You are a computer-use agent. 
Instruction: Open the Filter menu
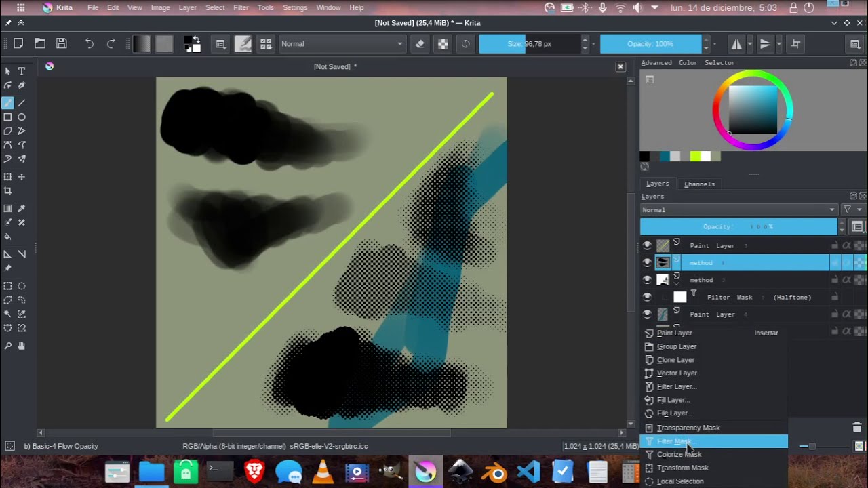pyautogui.click(x=241, y=7)
